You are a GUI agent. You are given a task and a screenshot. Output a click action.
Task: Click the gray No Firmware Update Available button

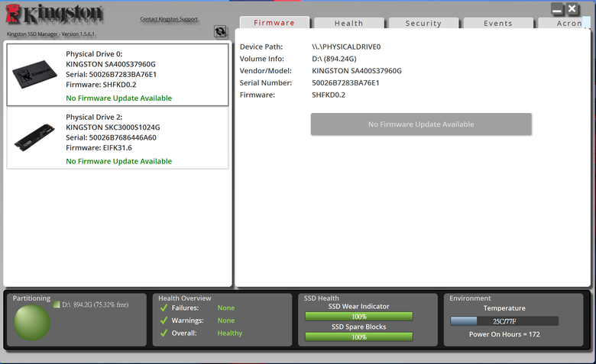click(421, 124)
